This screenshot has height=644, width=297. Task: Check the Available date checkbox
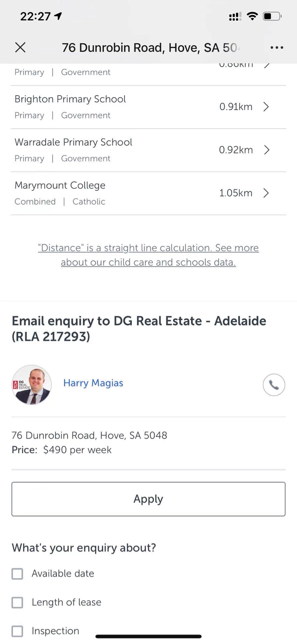[x=17, y=574]
